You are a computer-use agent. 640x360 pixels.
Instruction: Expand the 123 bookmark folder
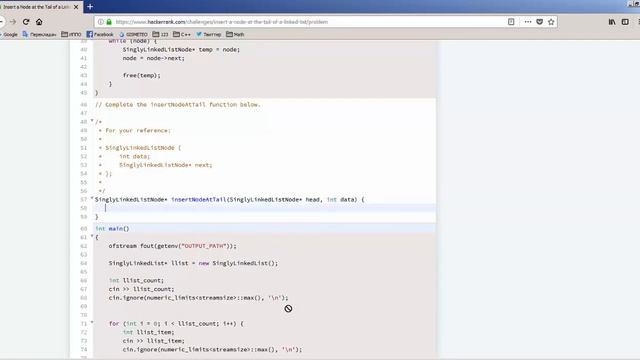tap(160, 35)
